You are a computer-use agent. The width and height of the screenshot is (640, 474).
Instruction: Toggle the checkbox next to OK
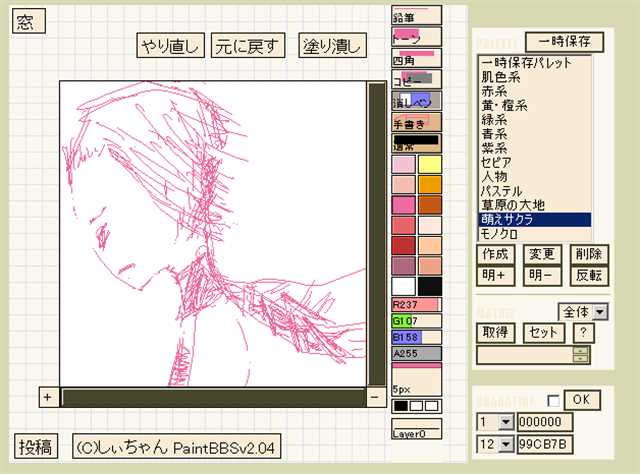553,400
